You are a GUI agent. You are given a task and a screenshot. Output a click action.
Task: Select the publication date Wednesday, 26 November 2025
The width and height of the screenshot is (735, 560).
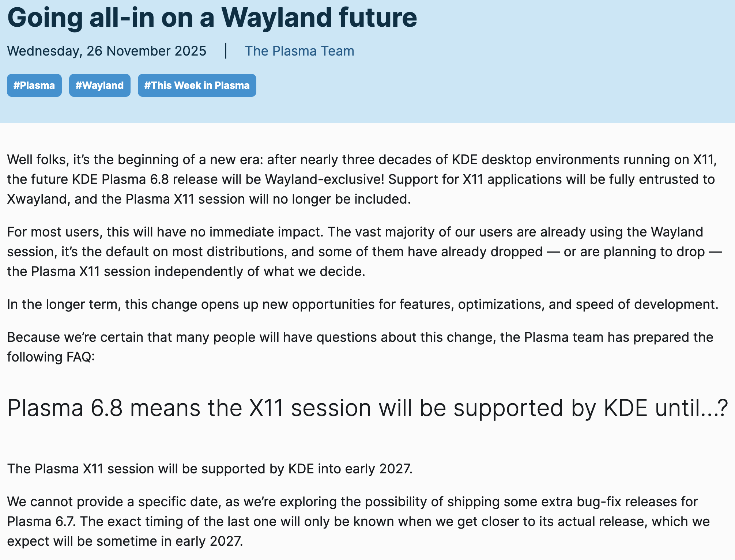pyautogui.click(x=107, y=51)
